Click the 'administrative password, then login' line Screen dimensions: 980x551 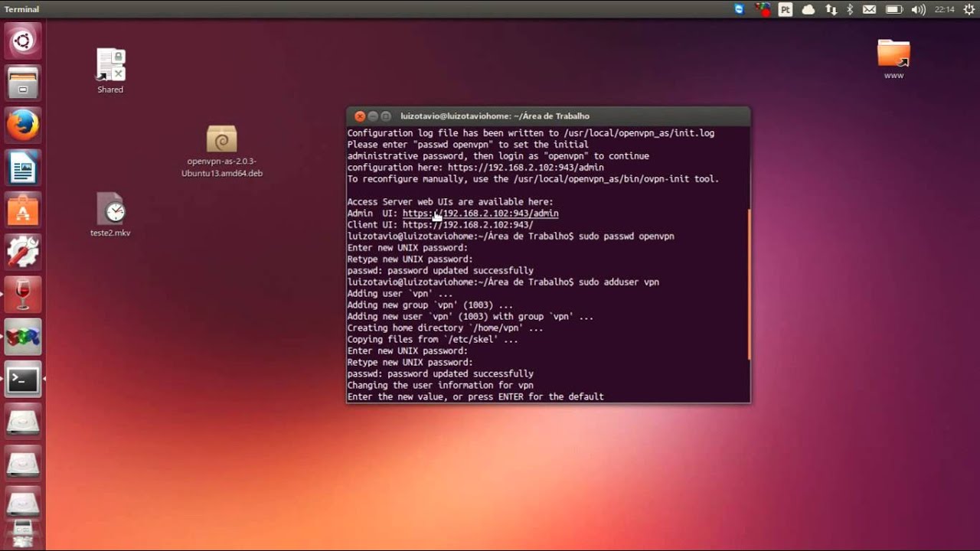pos(498,156)
